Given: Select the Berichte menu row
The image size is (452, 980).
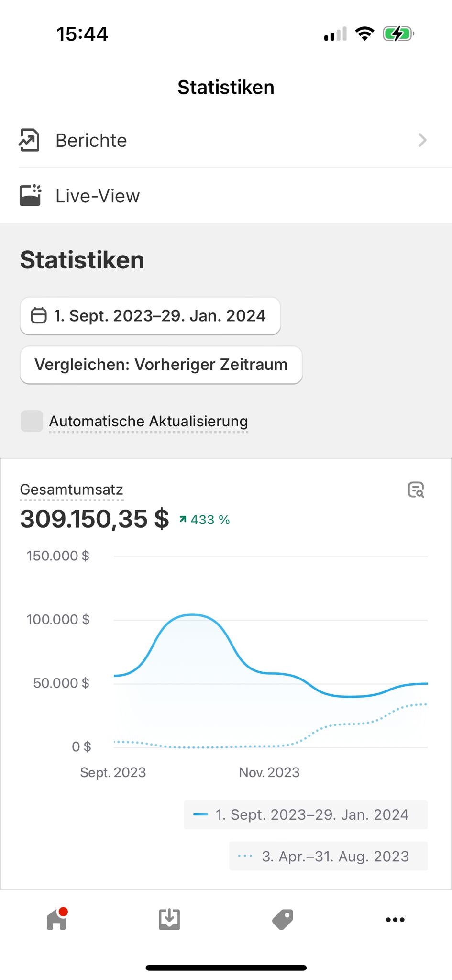Looking at the screenshot, I should pyautogui.click(x=226, y=140).
